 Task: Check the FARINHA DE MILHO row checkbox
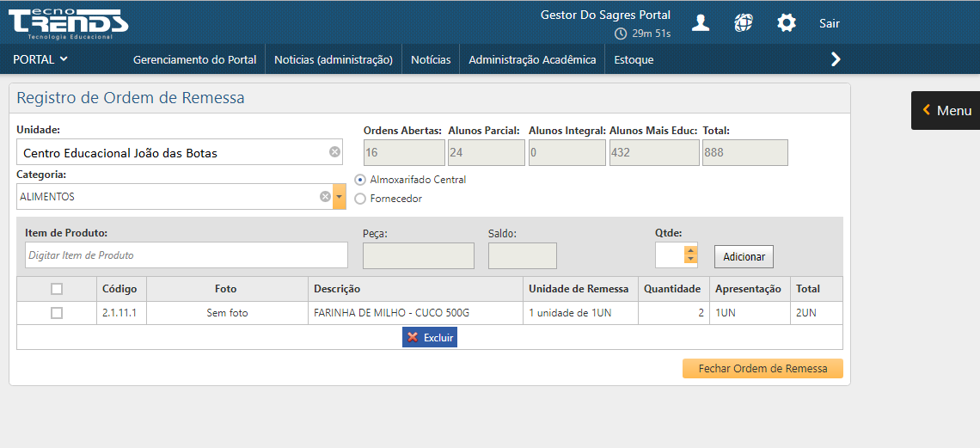(57, 313)
